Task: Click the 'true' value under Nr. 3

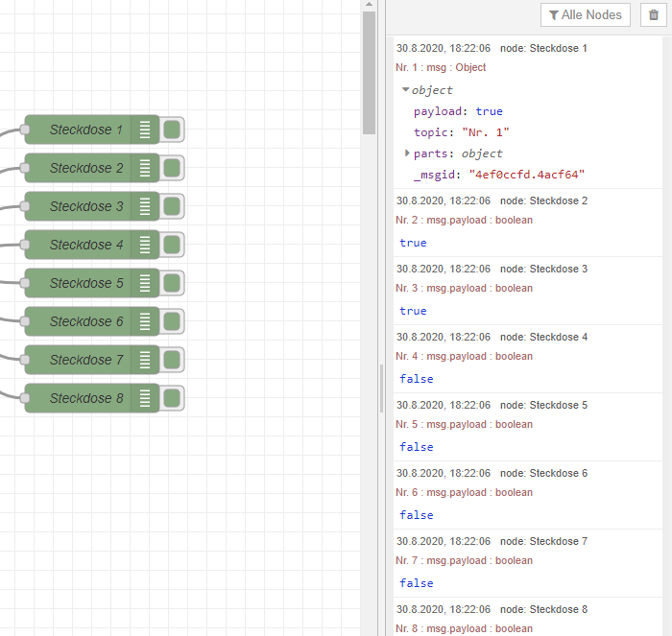Action: point(413,311)
